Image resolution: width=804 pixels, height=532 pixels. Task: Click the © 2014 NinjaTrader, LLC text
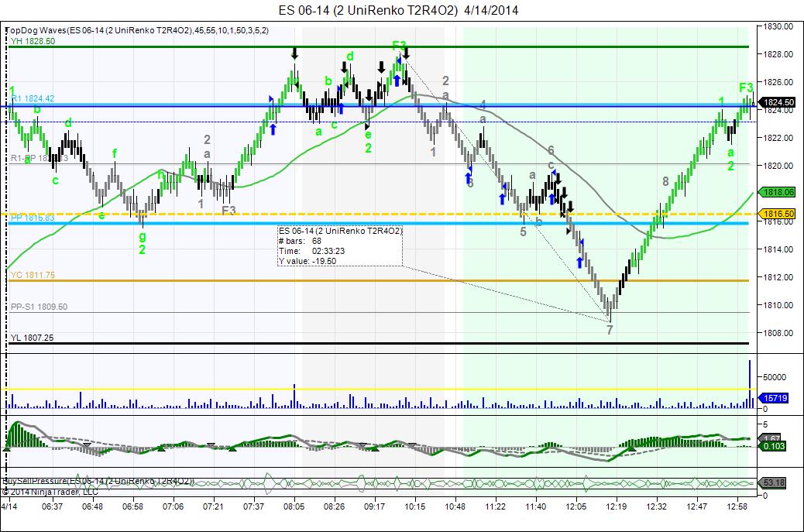[50, 492]
